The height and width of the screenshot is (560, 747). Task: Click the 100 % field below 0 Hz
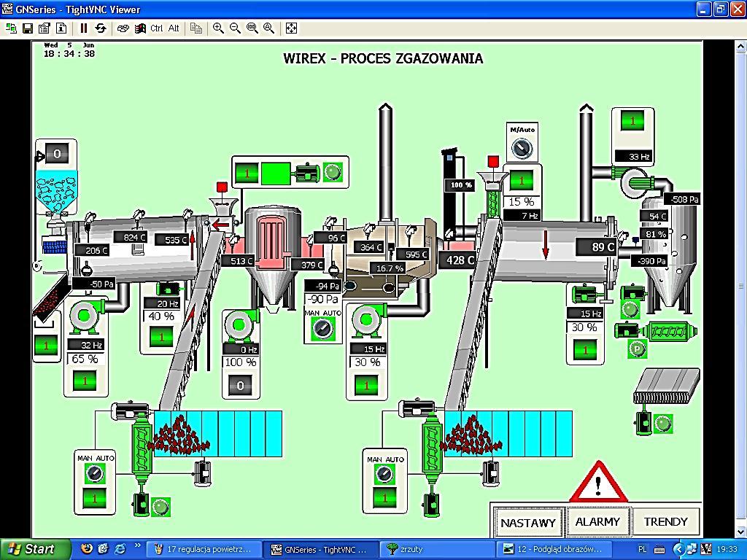(x=241, y=362)
